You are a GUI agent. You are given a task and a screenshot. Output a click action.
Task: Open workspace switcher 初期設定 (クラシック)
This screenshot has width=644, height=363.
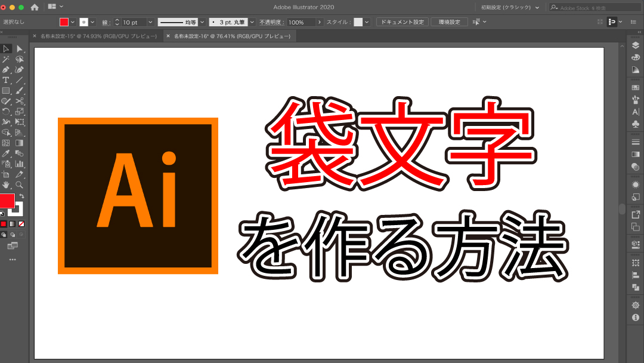510,7
